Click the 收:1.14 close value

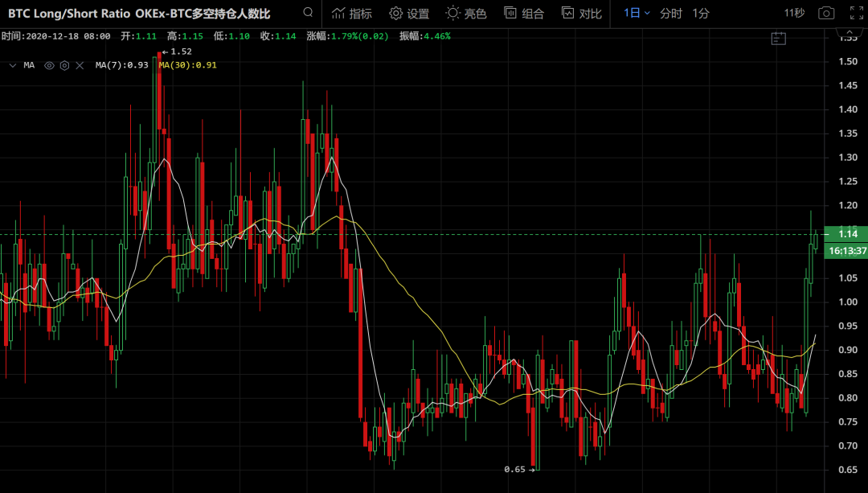point(278,36)
